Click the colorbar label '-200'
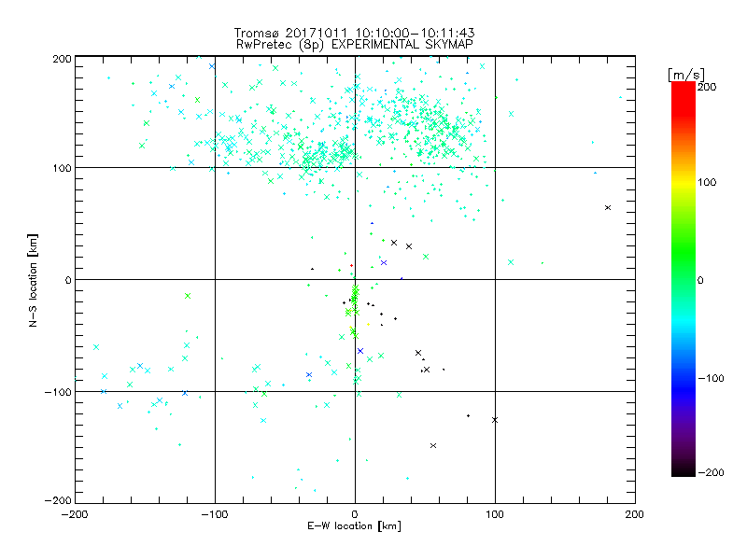Screen dimensions: 747x560 pyautogui.click(x=711, y=472)
